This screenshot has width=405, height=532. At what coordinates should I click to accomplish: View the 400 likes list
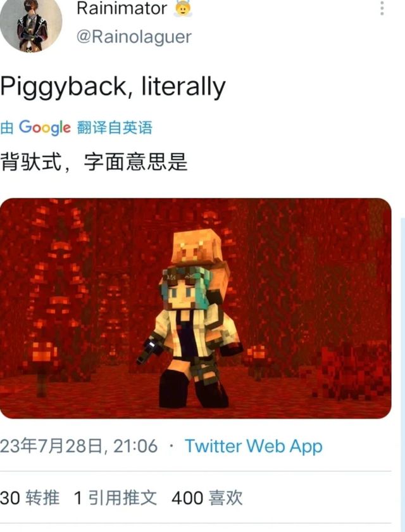[x=207, y=498]
